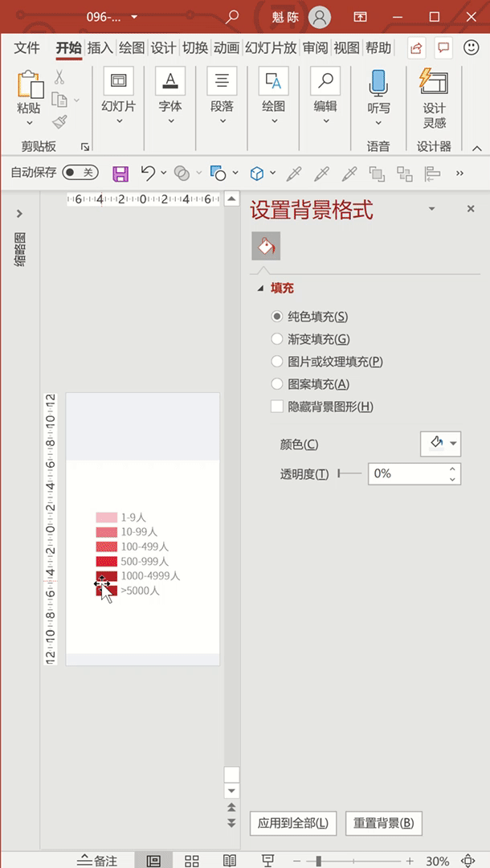
Task: Click the Copy icon in clipboard group
Action: (59, 100)
